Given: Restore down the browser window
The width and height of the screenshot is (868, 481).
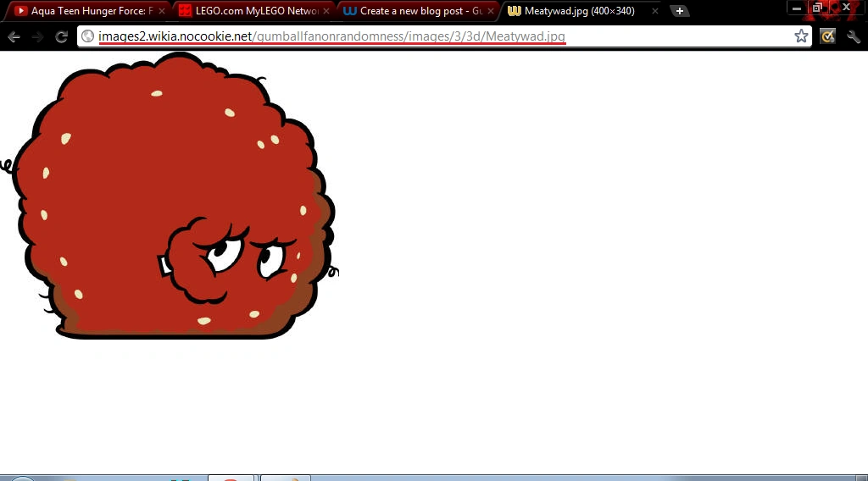Looking at the screenshot, I should [816, 8].
